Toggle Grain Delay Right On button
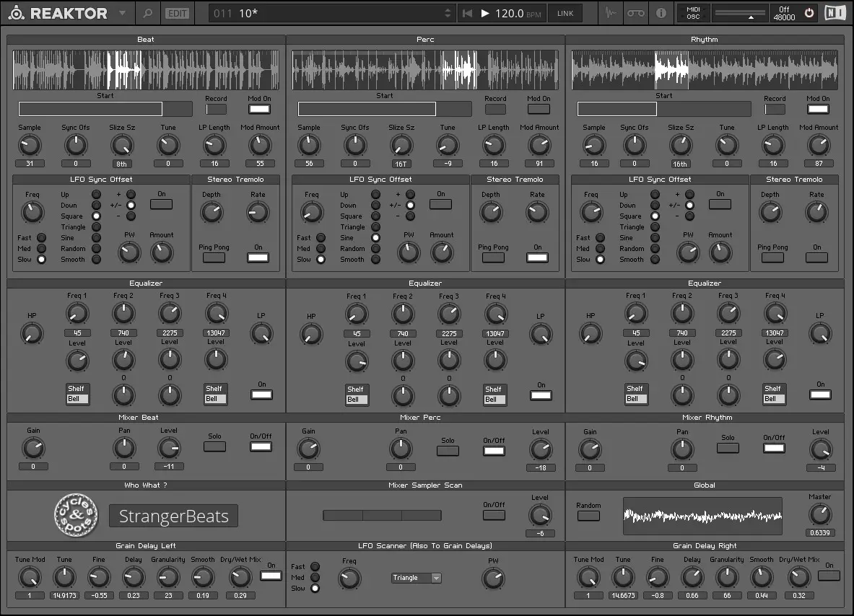The width and height of the screenshot is (854, 616). [x=829, y=575]
